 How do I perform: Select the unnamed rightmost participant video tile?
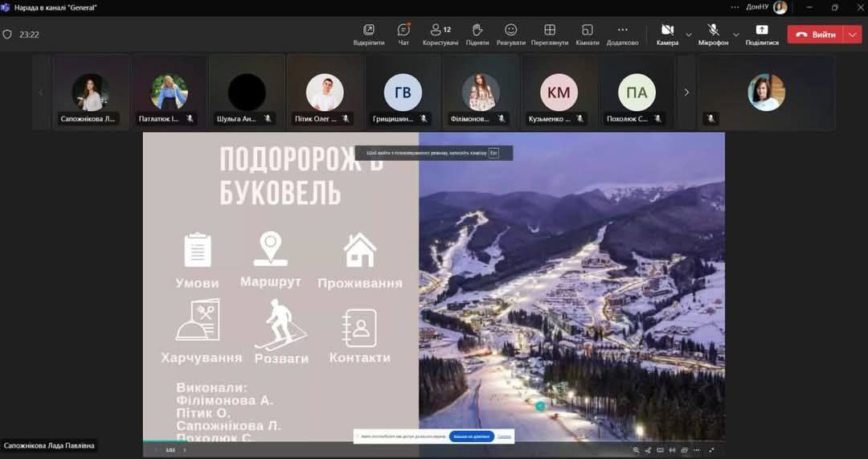[x=766, y=92]
